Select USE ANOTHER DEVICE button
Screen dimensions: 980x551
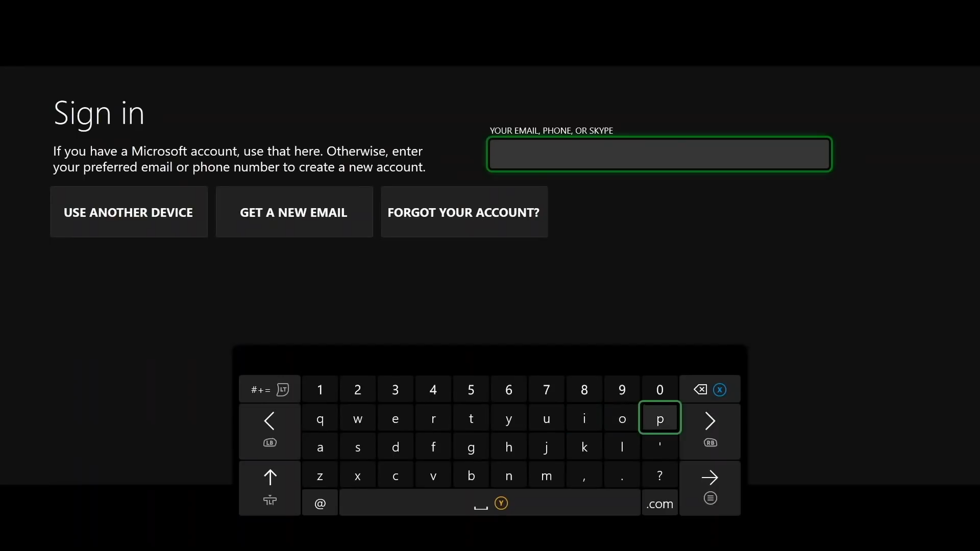click(129, 212)
